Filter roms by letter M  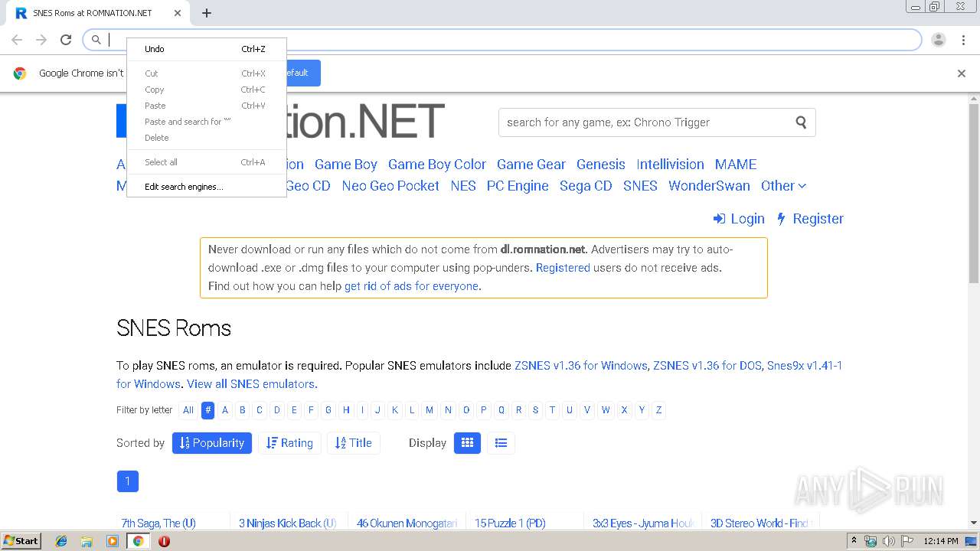[x=430, y=410]
